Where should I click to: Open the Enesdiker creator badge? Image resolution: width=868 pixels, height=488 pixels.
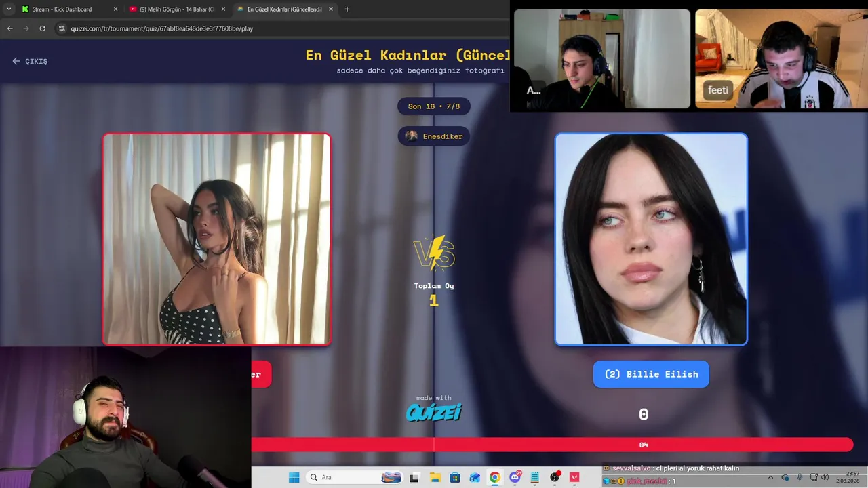tap(434, 136)
